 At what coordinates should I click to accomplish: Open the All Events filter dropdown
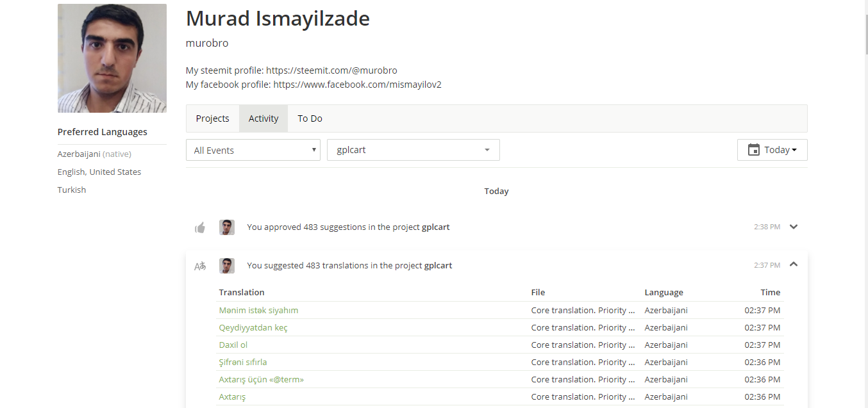253,150
